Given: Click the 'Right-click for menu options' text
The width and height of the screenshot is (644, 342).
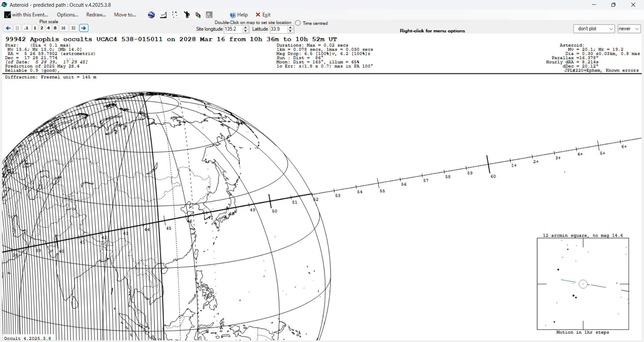Looking at the screenshot, I should click(x=432, y=31).
